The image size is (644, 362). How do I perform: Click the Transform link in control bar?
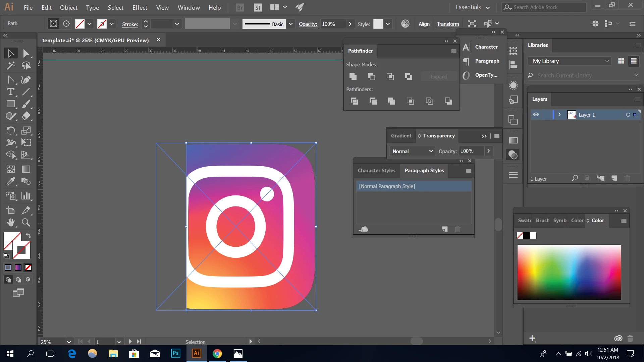click(x=448, y=24)
